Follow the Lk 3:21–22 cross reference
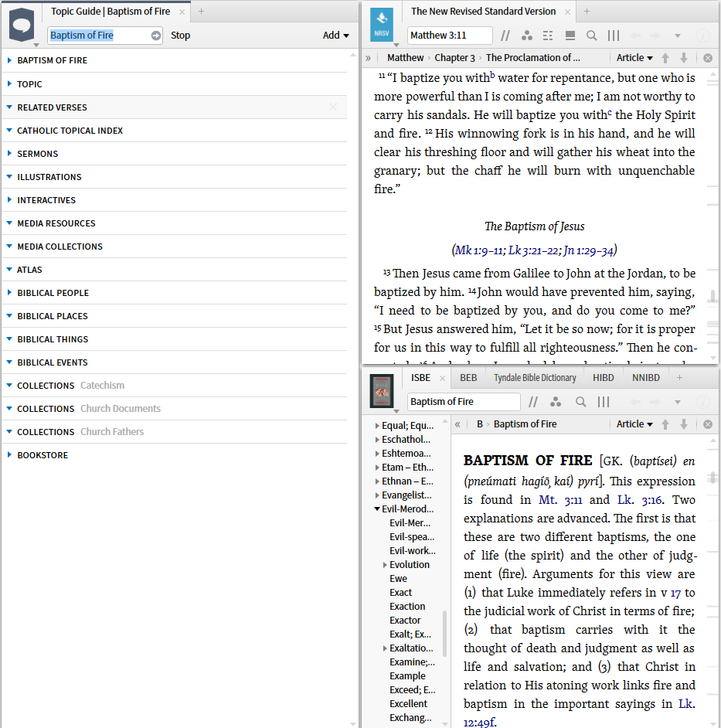The width and height of the screenshot is (721, 728). 533,250
